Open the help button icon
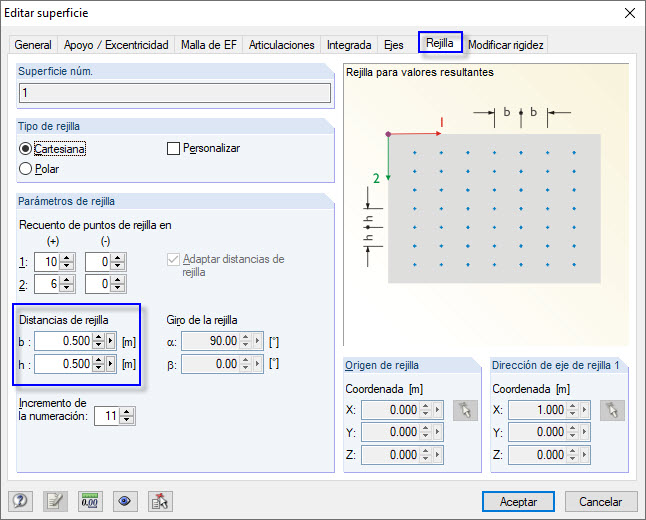The height and width of the screenshot is (520, 646). pyautogui.click(x=20, y=501)
